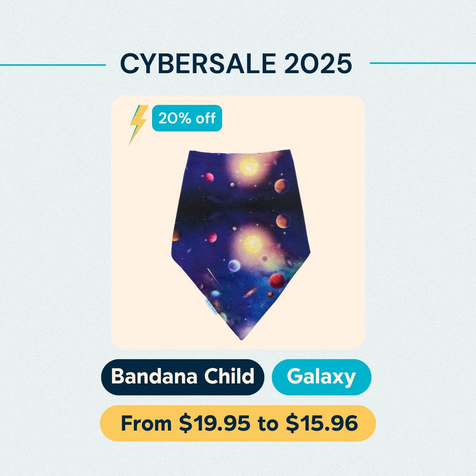476x476 pixels.
Task: Select the teal "Galaxy" label
Action: [321, 377]
